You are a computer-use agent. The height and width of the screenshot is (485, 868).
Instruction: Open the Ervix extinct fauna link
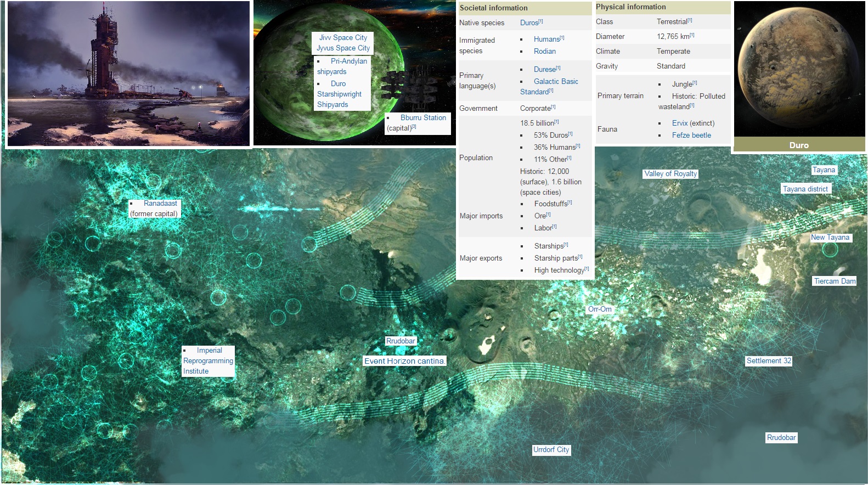[679, 123]
